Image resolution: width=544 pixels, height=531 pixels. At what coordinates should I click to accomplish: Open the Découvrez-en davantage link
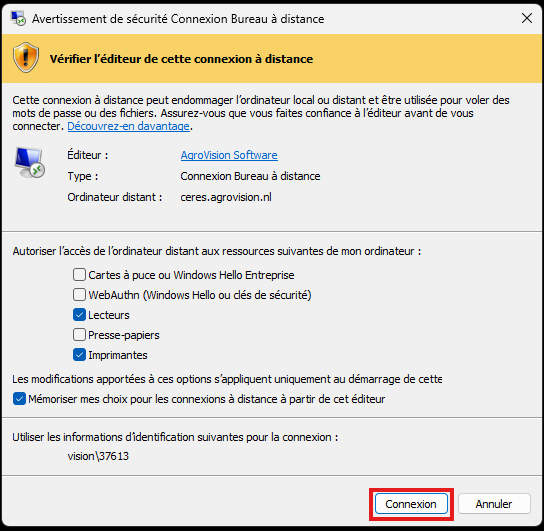pyautogui.click(x=128, y=126)
